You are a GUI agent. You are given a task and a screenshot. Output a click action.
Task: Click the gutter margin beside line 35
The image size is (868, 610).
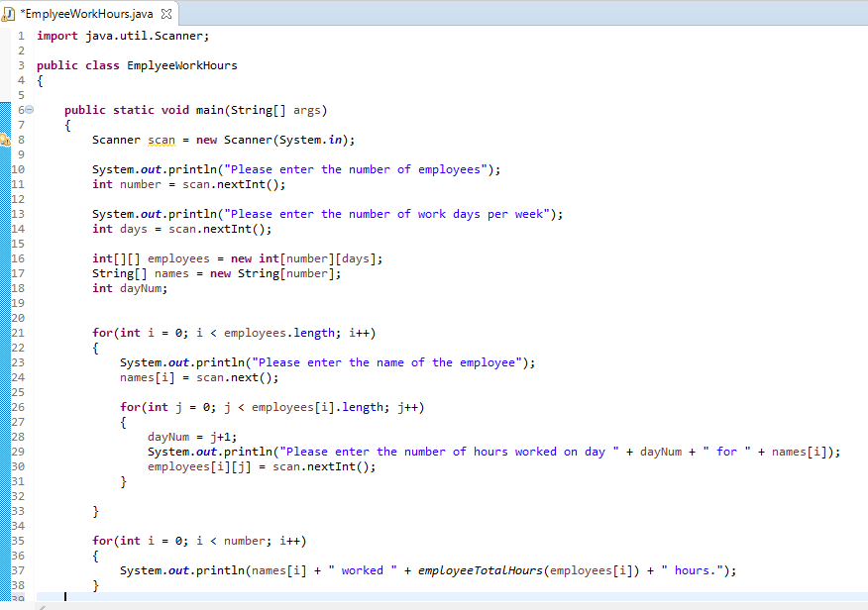click(x=7, y=541)
